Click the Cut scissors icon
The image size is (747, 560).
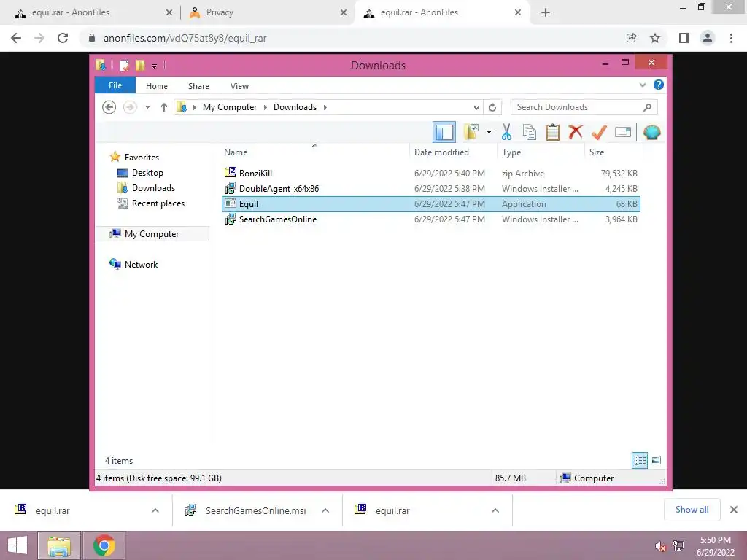coord(506,132)
